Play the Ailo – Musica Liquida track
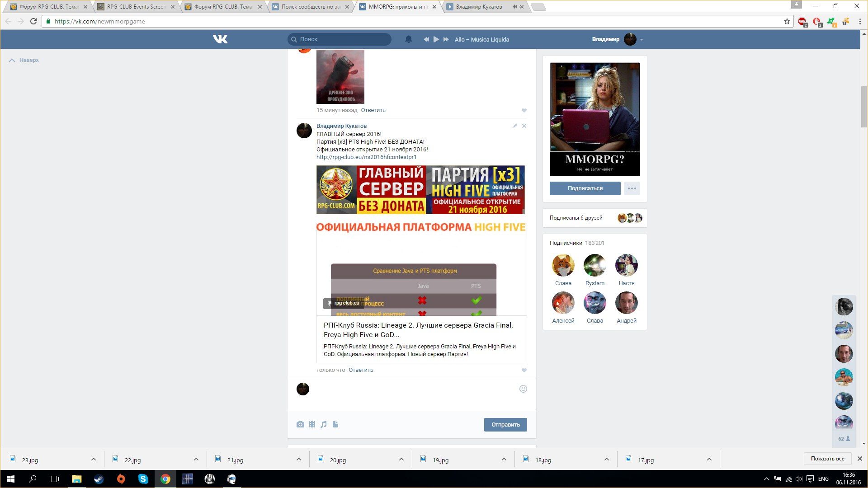 click(436, 39)
